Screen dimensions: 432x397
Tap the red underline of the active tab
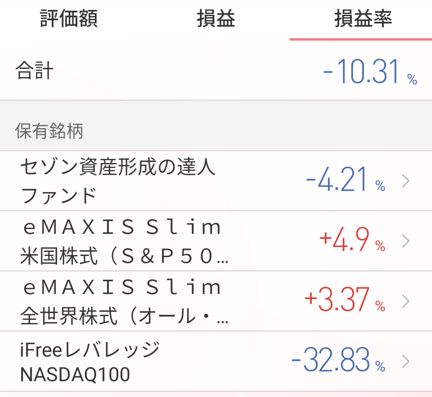361,39
